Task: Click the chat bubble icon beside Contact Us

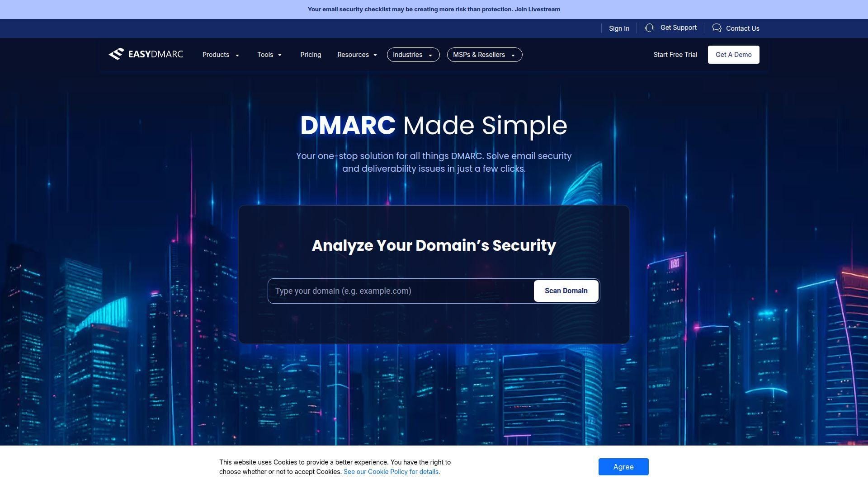Action: [717, 28]
